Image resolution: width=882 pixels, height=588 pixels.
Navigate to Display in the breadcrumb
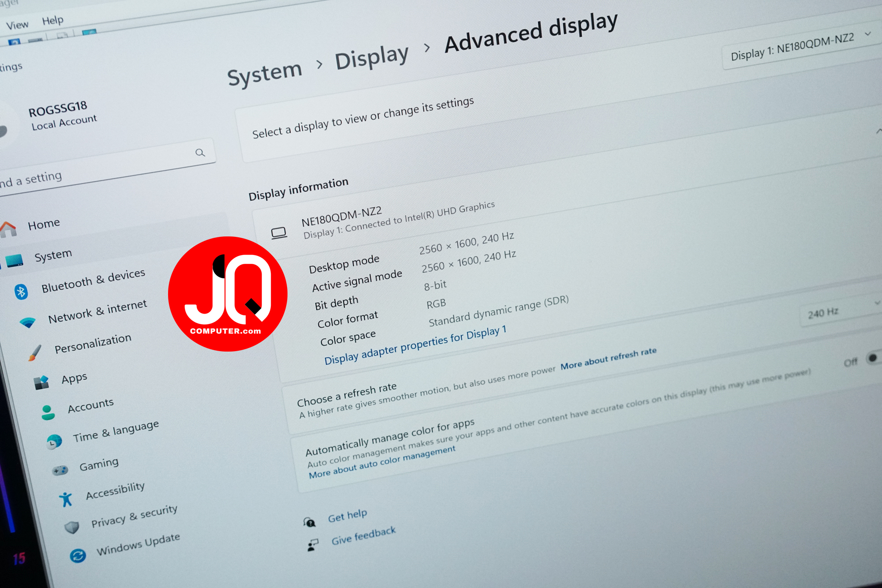click(x=372, y=57)
